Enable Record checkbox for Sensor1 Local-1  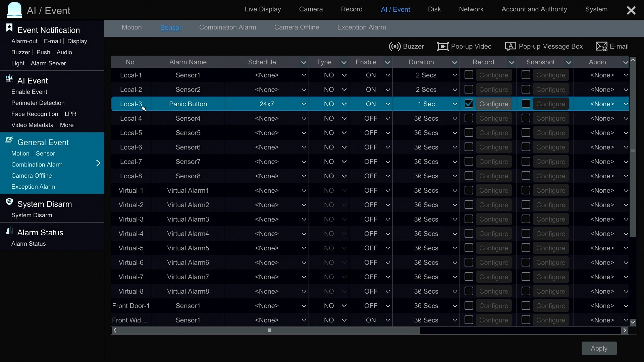pyautogui.click(x=469, y=75)
